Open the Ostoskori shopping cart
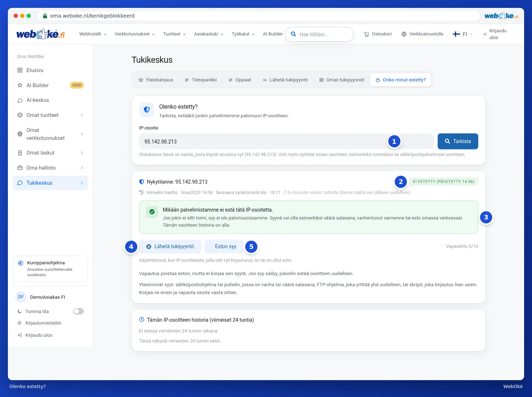The width and height of the screenshot is (532, 397). [378, 34]
